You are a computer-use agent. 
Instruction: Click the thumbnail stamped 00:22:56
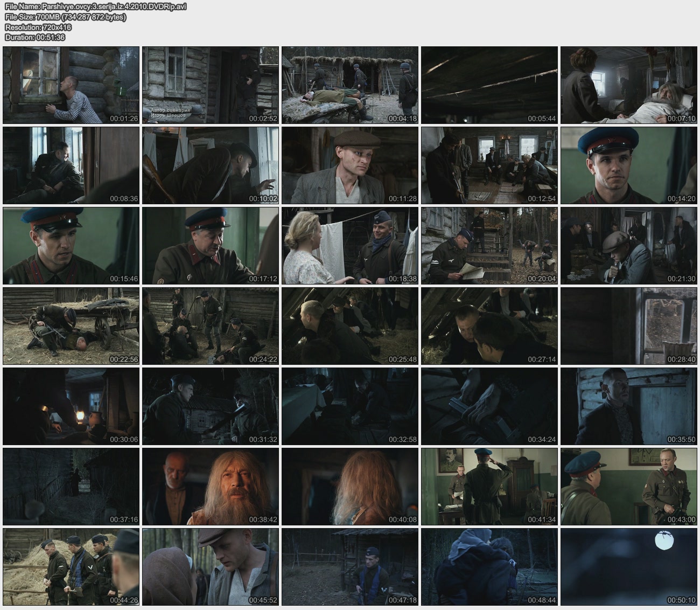pyautogui.click(x=71, y=326)
